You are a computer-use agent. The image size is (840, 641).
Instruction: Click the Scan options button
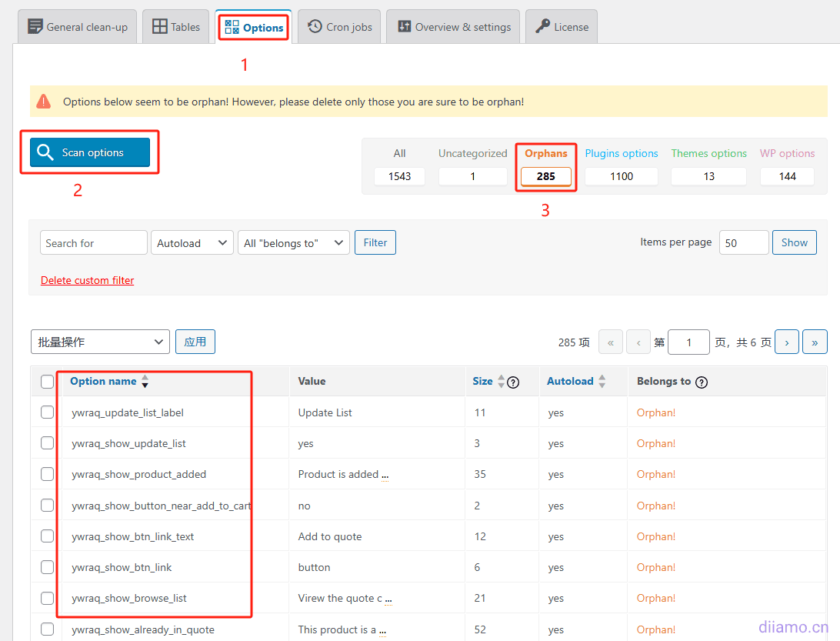tap(90, 152)
